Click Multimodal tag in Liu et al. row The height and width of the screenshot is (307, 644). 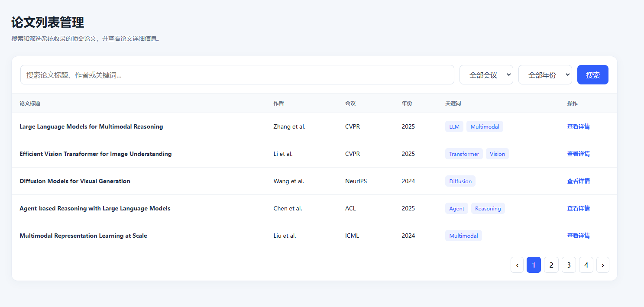click(463, 236)
